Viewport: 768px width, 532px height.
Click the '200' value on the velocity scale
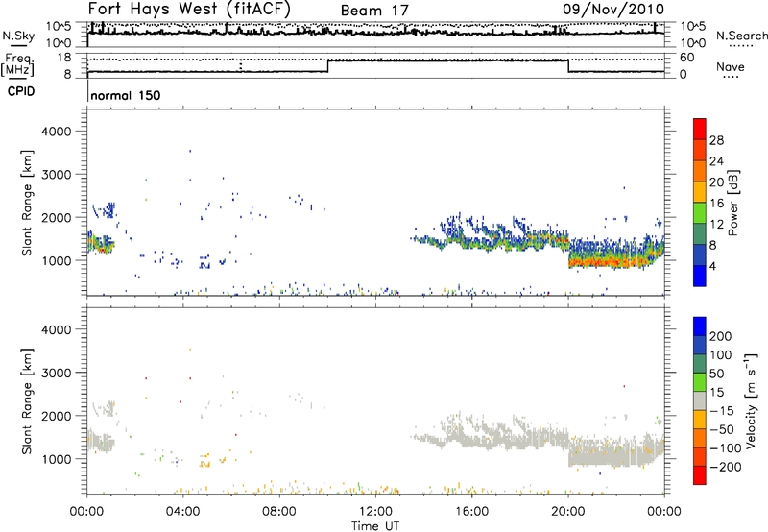tap(721, 336)
